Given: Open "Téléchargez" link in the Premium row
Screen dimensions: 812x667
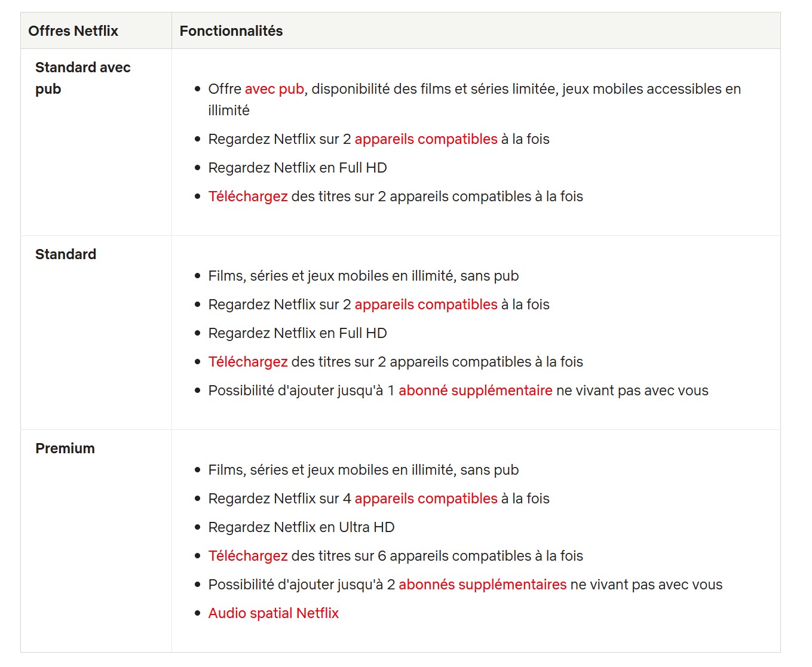Looking at the screenshot, I should [248, 556].
